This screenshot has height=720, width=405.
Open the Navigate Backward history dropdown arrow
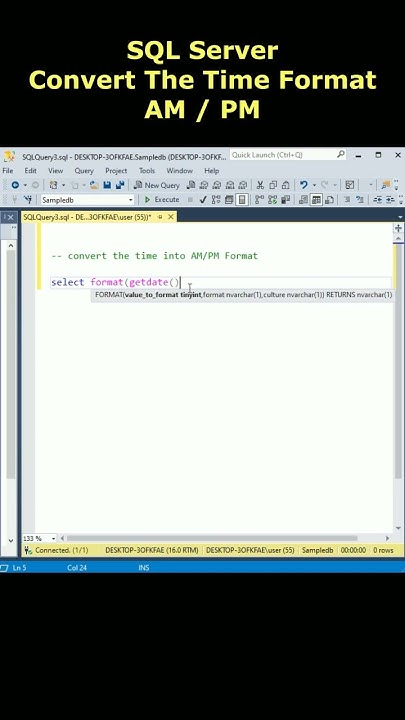25,185
